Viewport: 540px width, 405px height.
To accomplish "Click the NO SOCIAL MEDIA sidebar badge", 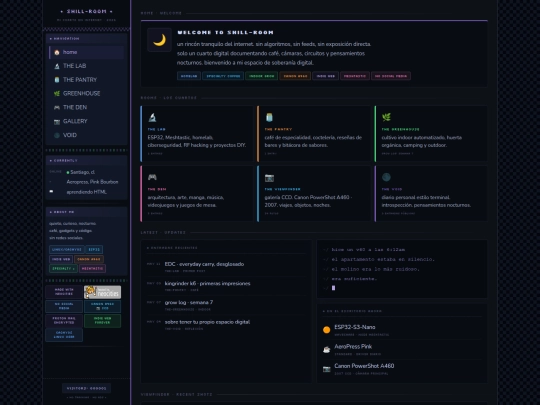I will click(x=64, y=307).
